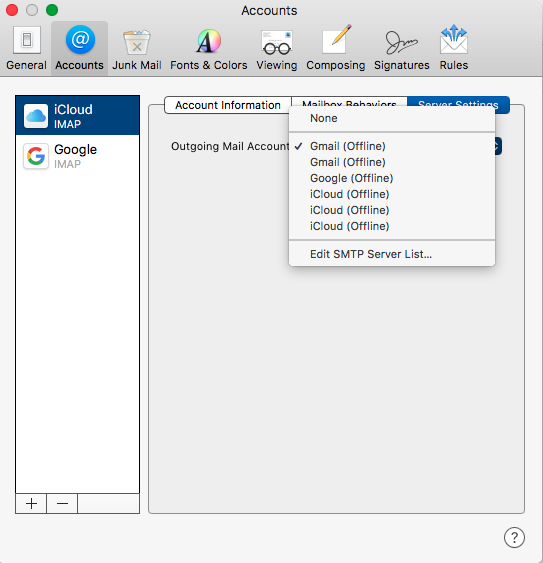Choose None in the outgoing account menu

pyautogui.click(x=392, y=118)
